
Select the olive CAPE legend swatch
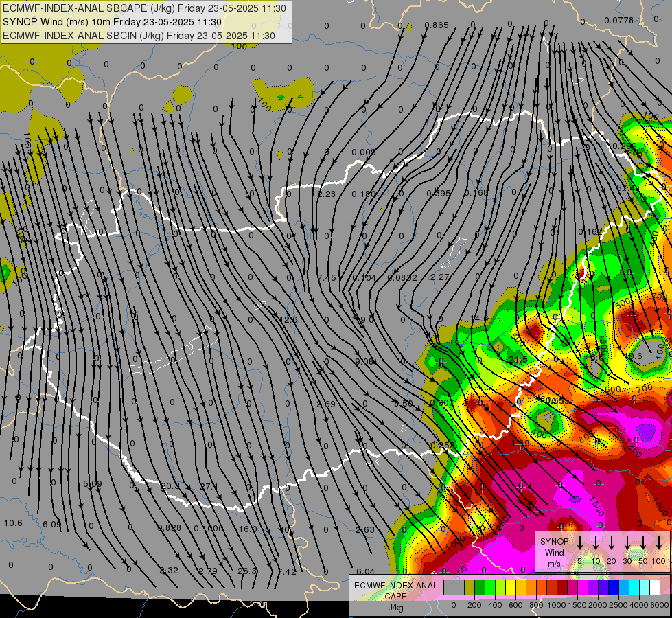point(470,588)
